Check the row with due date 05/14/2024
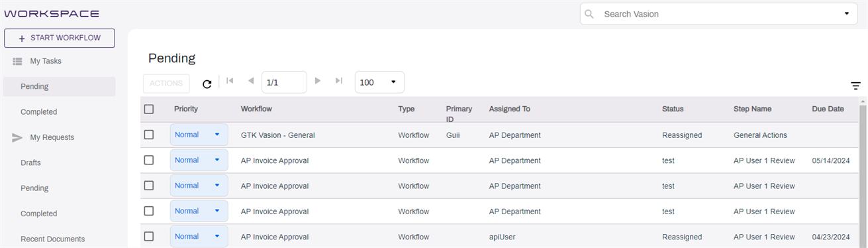The width and height of the screenshot is (868, 248). 149,160
